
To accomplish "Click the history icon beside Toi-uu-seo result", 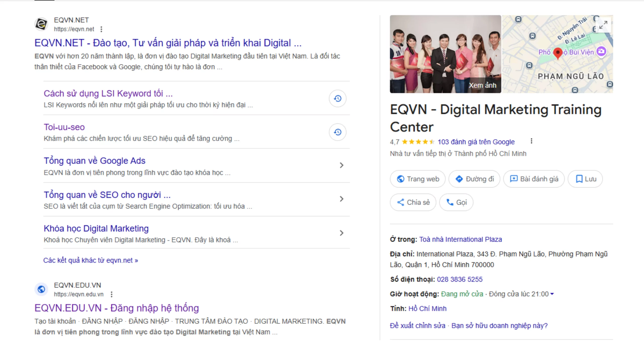I will pos(337,132).
